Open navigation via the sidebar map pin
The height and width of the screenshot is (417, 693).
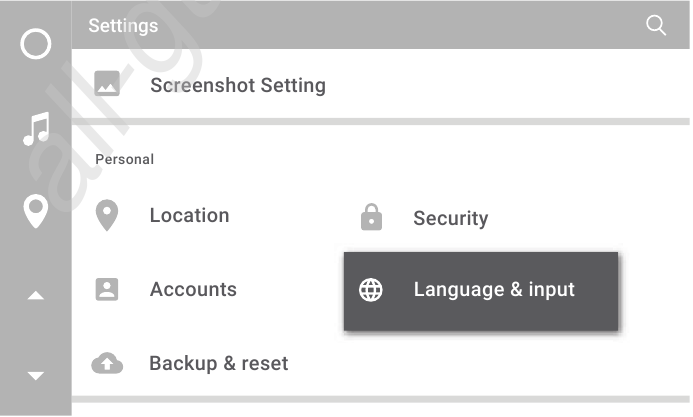point(35,211)
